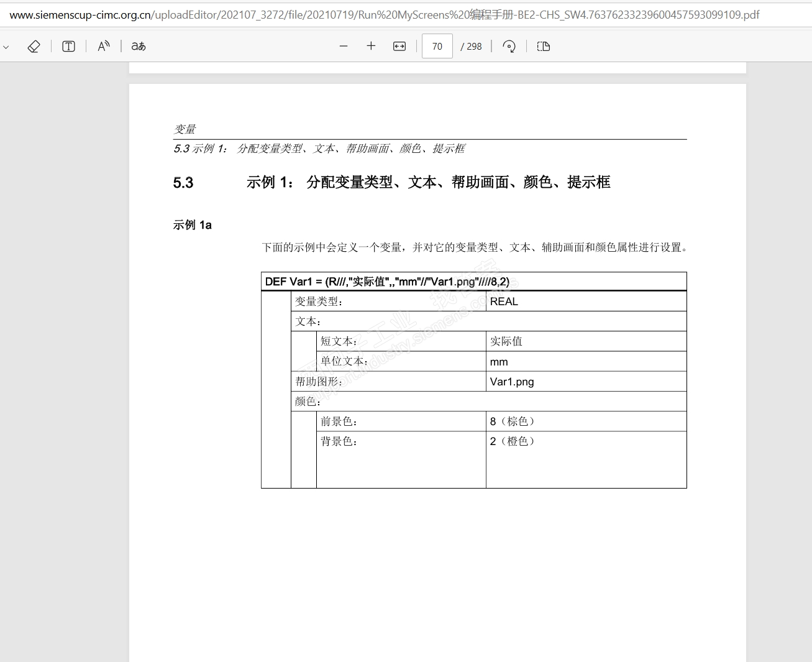Click the "8(棕色)" value cell
812x662 pixels.
(586, 421)
